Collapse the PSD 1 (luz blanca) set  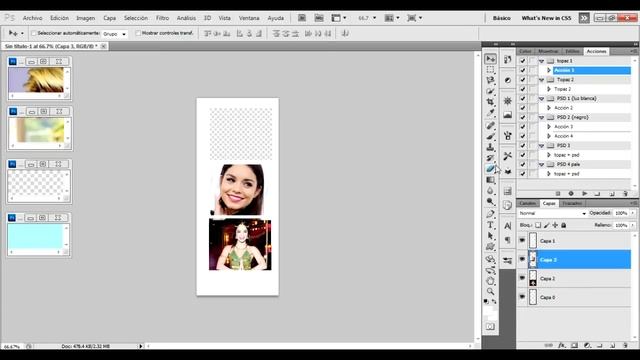pyautogui.click(x=542, y=99)
